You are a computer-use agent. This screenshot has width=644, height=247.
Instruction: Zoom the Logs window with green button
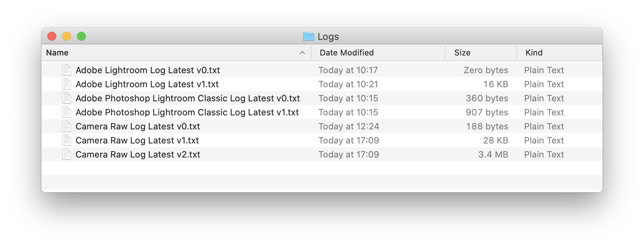[x=81, y=36]
